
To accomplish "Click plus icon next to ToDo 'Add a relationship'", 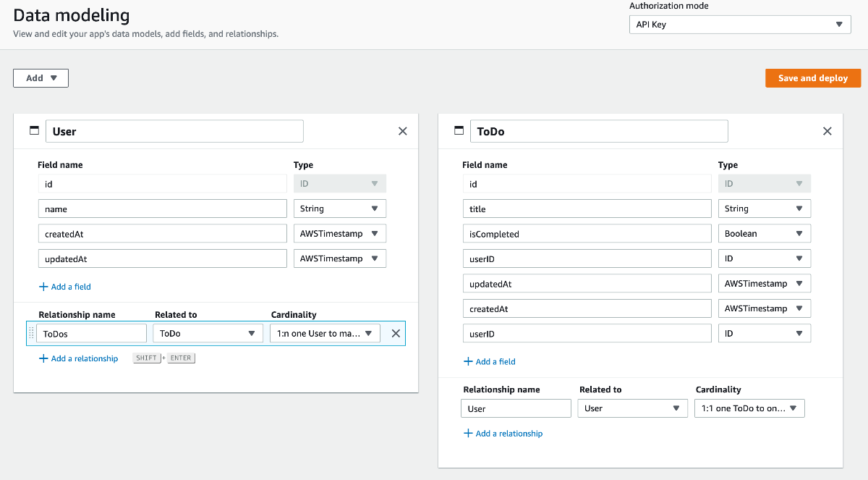I will (x=468, y=434).
